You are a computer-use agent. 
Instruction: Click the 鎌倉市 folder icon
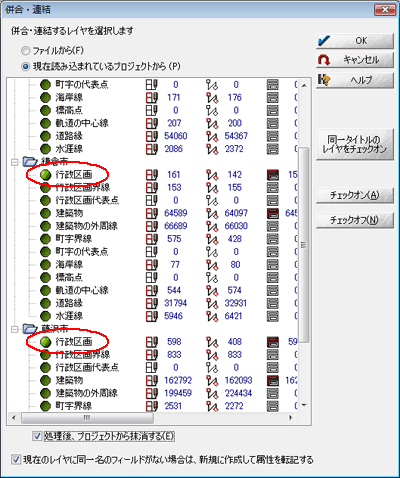point(30,162)
